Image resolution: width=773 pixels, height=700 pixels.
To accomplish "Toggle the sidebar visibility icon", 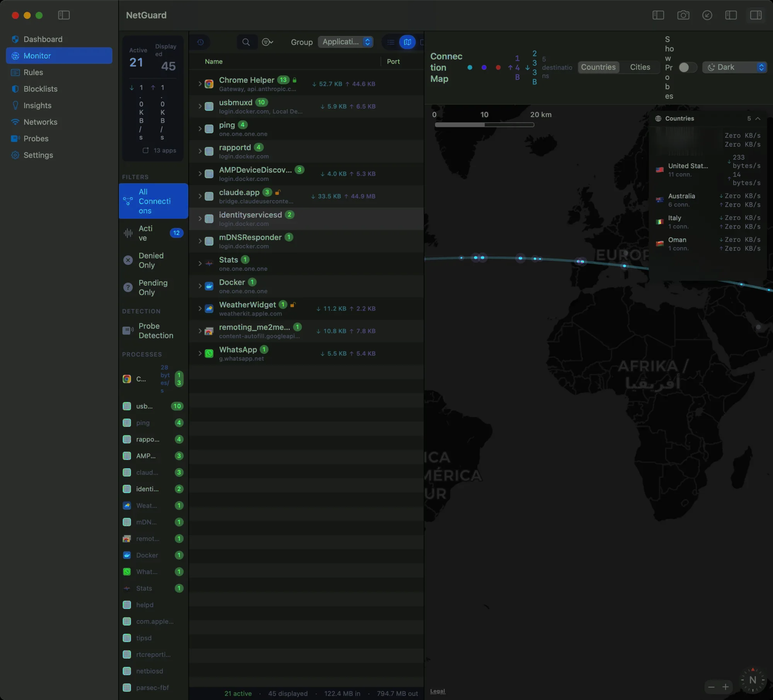I will pos(64,15).
